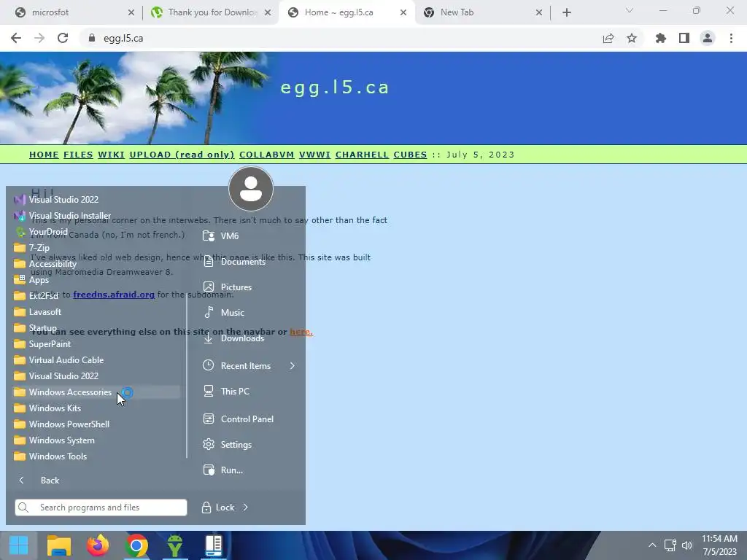Click the Lock button in Start menu
This screenshot has height=560, width=747.
(218, 507)
